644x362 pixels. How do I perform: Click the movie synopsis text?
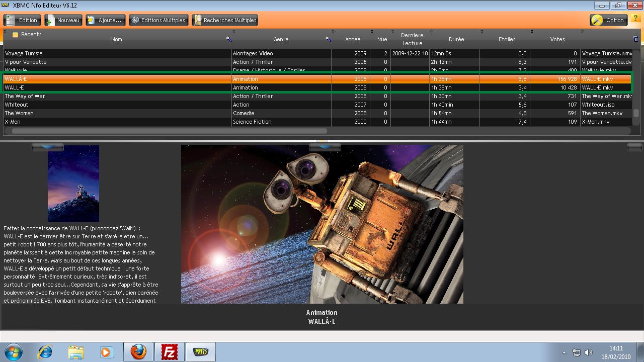coord(81,264)
